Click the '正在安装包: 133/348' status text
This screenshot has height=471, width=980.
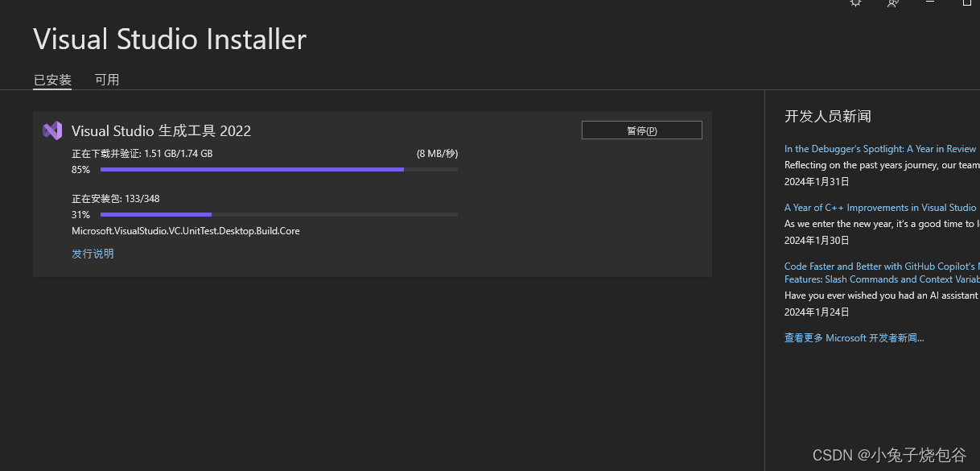point(116,199)
